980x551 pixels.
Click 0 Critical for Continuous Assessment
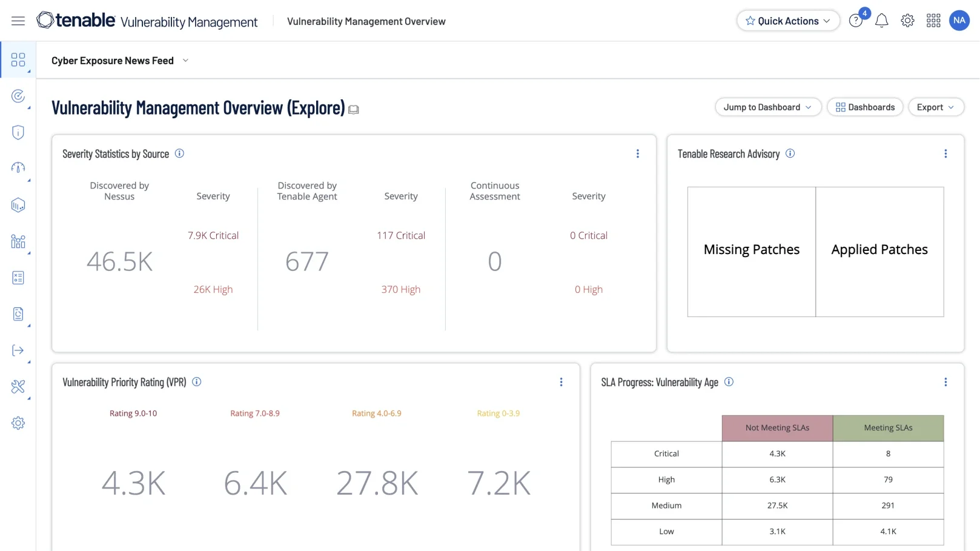(589, 235)
